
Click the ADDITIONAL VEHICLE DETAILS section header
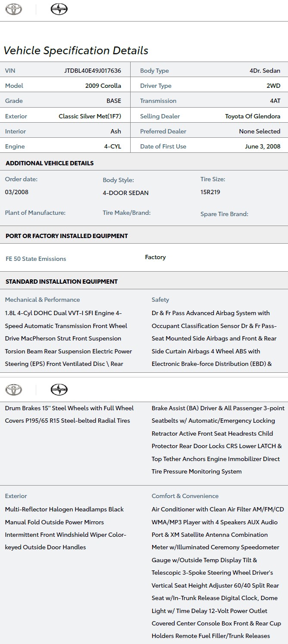tap(50, 163)
